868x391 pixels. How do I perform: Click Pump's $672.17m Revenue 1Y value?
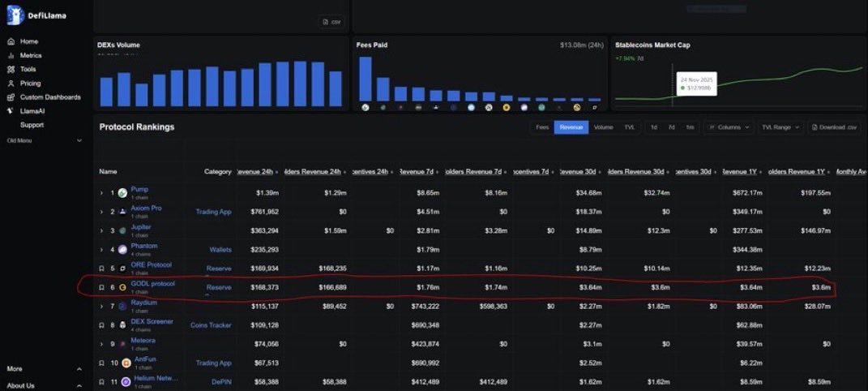click(747, 193)
